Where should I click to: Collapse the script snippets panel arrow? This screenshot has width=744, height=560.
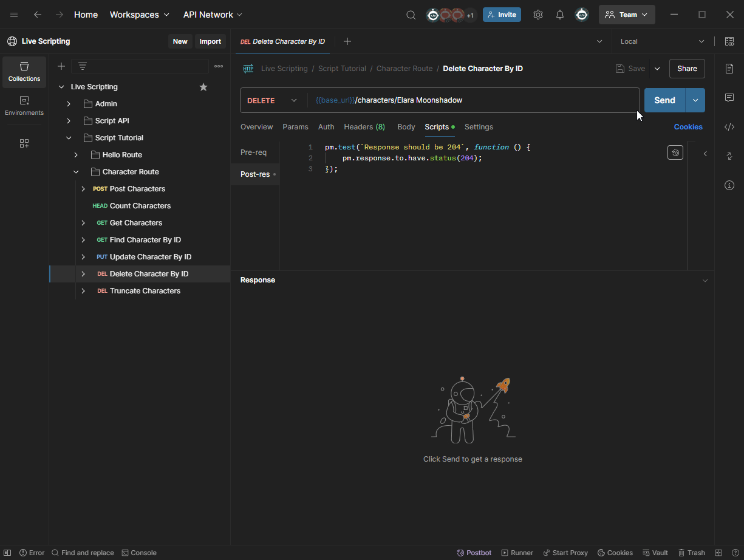coord(705,154)
